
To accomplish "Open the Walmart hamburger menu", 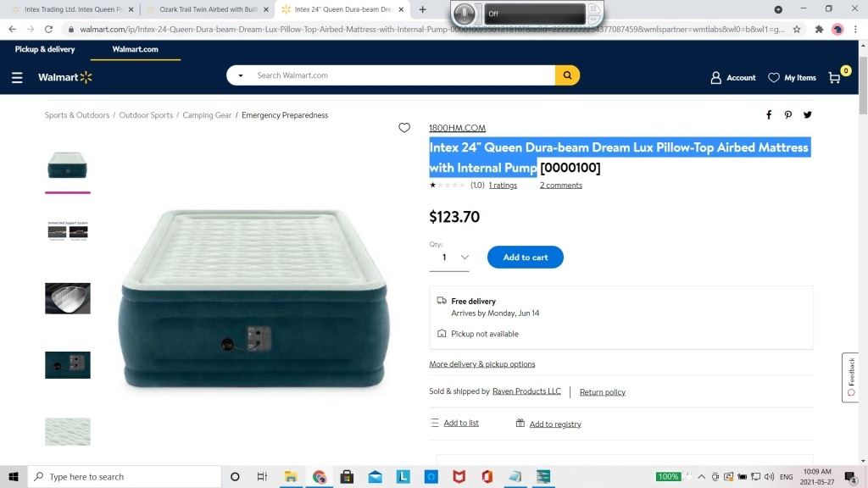I will coord(17,77).
